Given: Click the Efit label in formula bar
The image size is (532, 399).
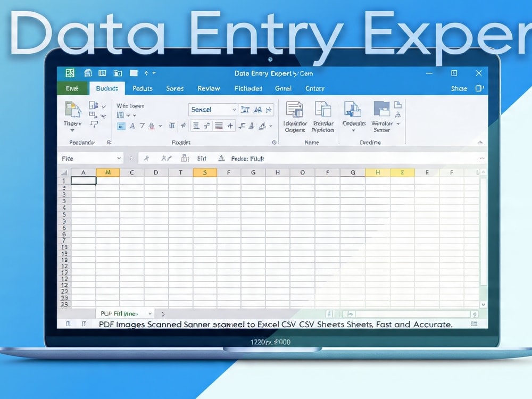Looking at the screenshot, I should pyautogui.click(x=202, y=159).
